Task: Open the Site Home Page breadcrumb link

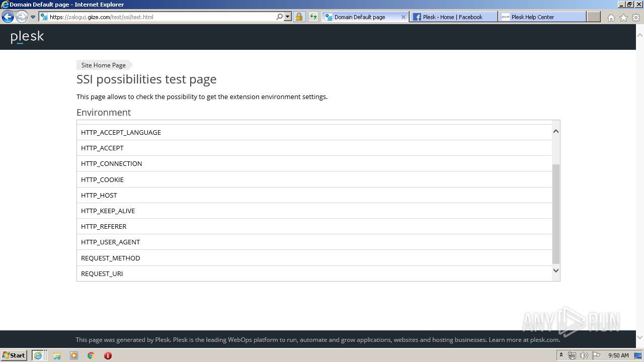Action: click(104, 65)
